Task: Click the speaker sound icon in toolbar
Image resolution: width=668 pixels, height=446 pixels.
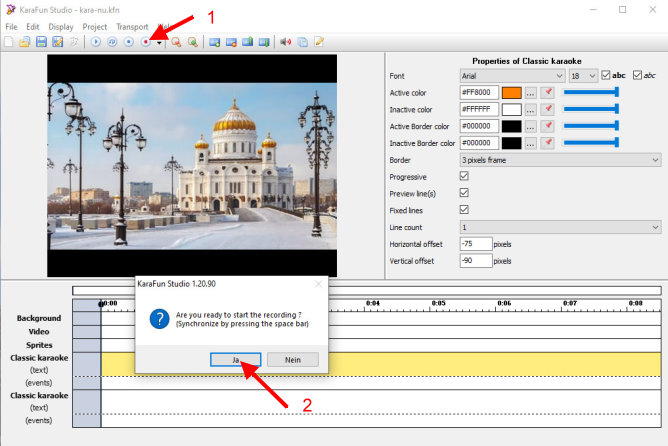Action: pyautogui.click(x=286, y=42)
